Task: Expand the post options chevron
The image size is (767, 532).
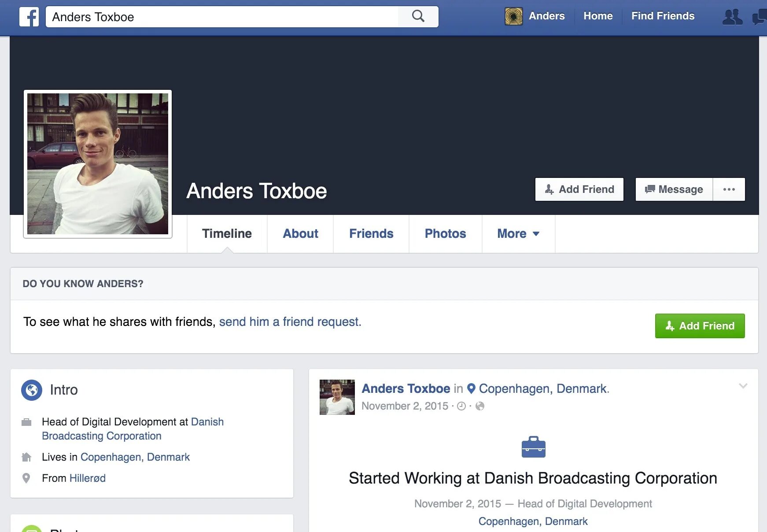Action: click(x=743, y=386)
